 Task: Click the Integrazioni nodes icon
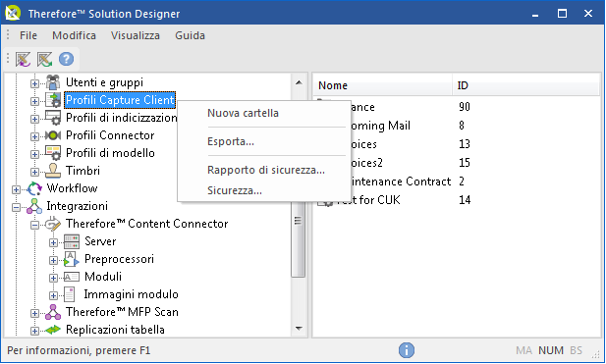(34, 206)
